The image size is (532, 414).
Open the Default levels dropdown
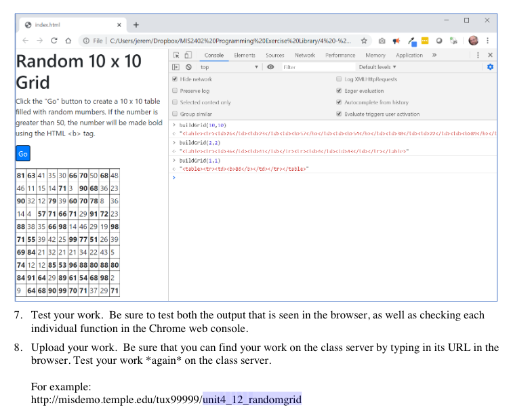pos(377,67)
